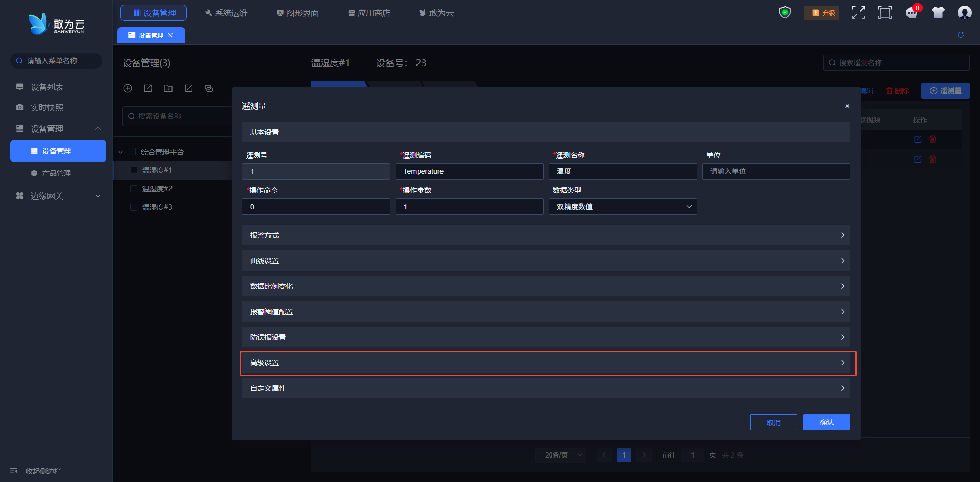This screenshot has width=980, height=482.
Task: Click page number 1 in pagination
Action: (x=624, y=455)
